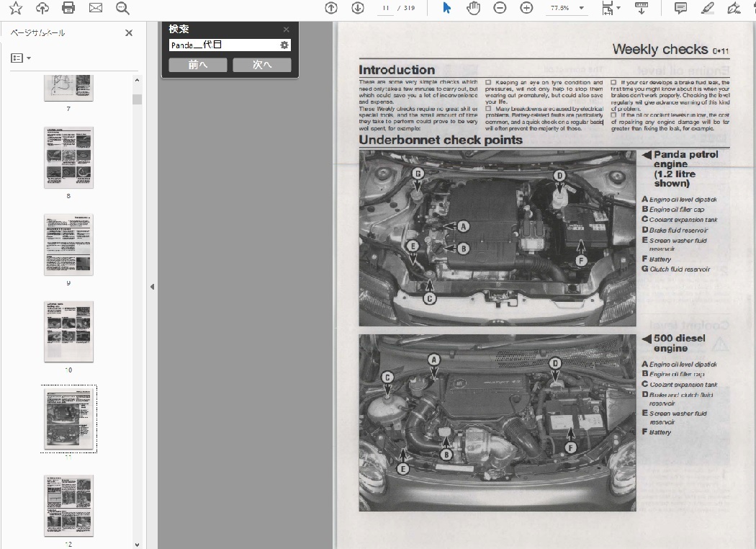This screenshot has width=756, height=549.
Task: Click the page number field showing 11
Action: coord(385,8)
